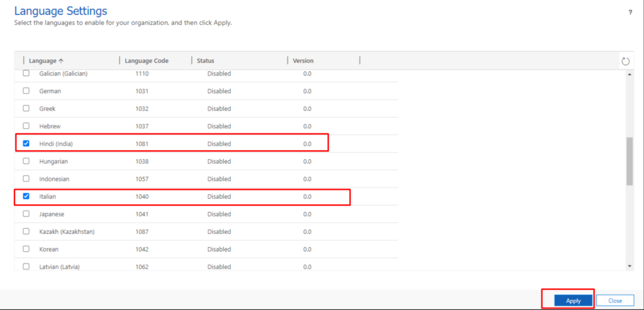This screenshot has height=310, width=644.
Task: Click the scrollbar up arrow
Action: click(630, 74)
